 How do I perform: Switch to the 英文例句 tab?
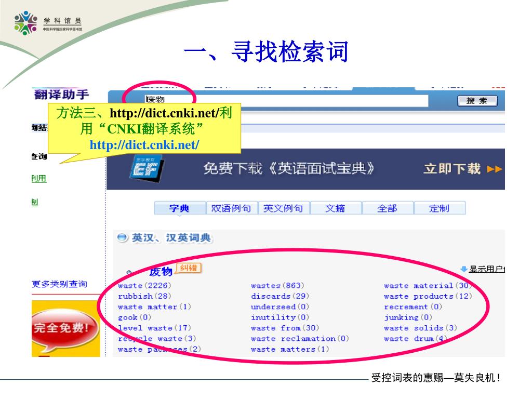coord(283,208)
